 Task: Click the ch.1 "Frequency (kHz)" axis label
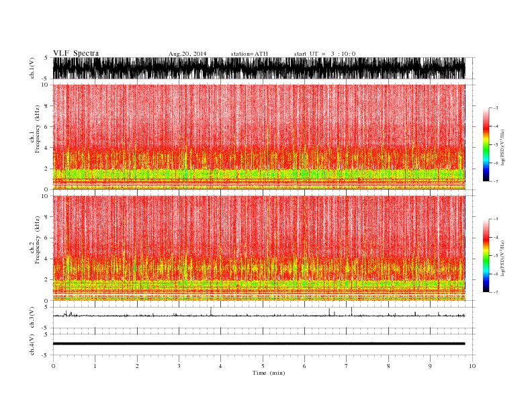tap(38, 129)
